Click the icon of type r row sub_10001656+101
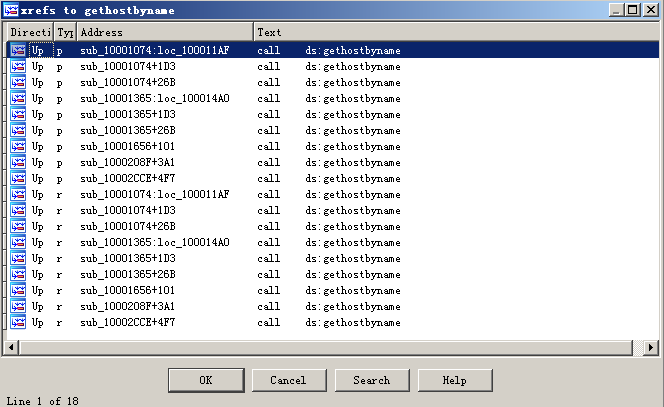This screenshot has height=407, width=664. [18, 291]
